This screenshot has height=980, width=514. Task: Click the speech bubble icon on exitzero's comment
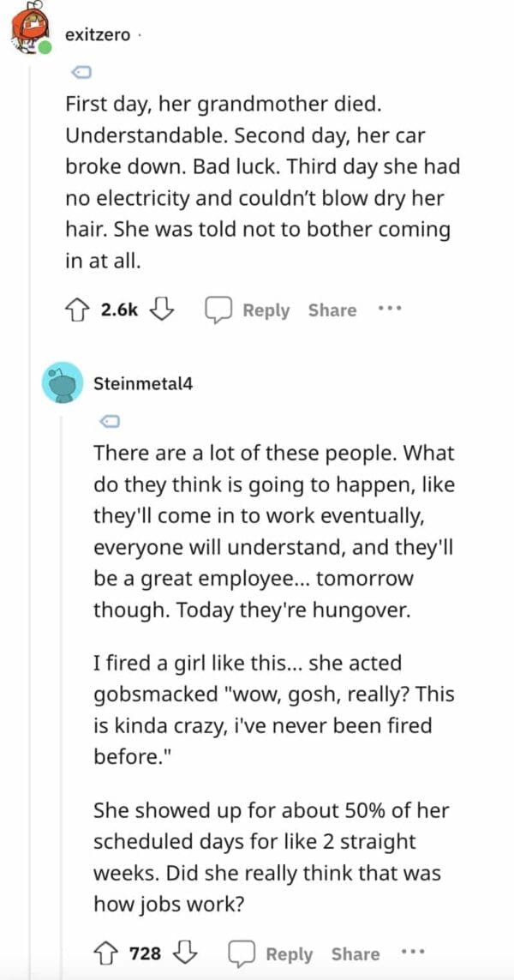217,310
